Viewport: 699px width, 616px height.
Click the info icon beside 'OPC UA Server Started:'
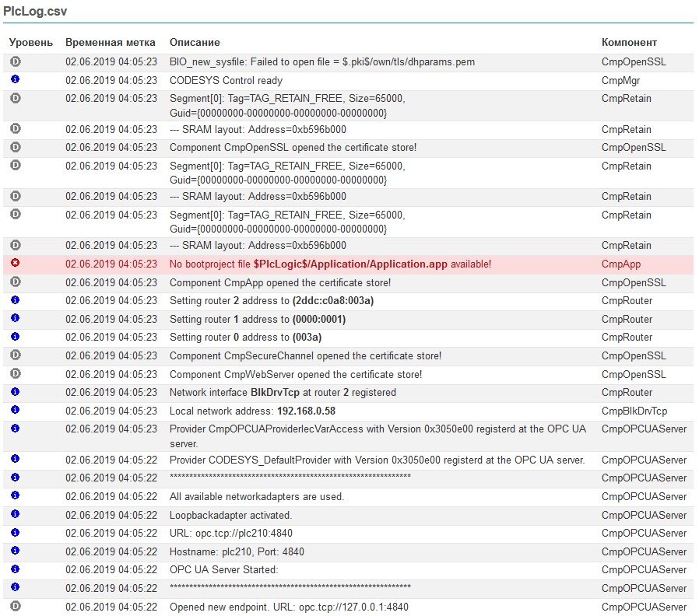[x=15, y=569]
